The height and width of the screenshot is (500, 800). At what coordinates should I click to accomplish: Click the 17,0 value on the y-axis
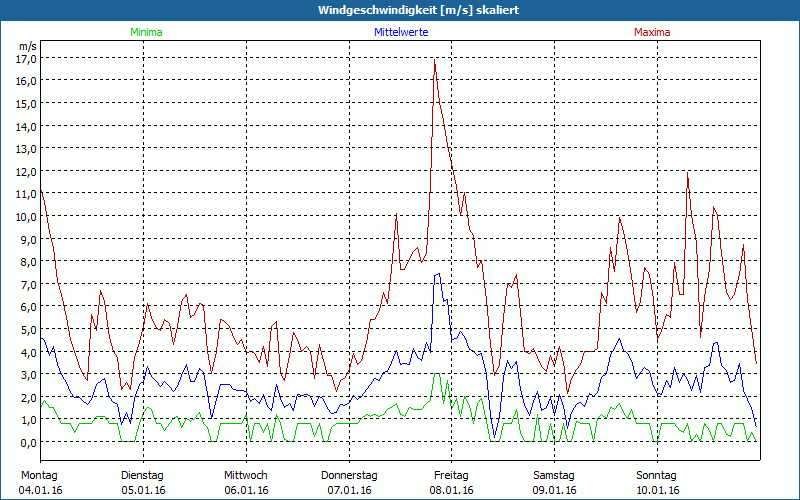pyautogui.click(x=27, y=58)
